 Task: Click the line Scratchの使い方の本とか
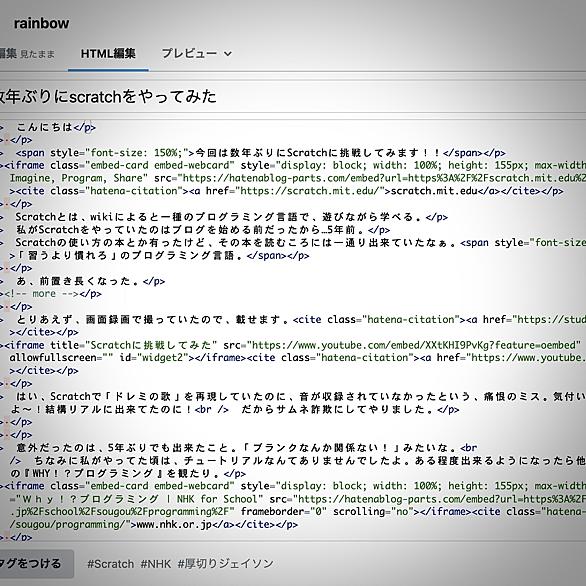300,243
